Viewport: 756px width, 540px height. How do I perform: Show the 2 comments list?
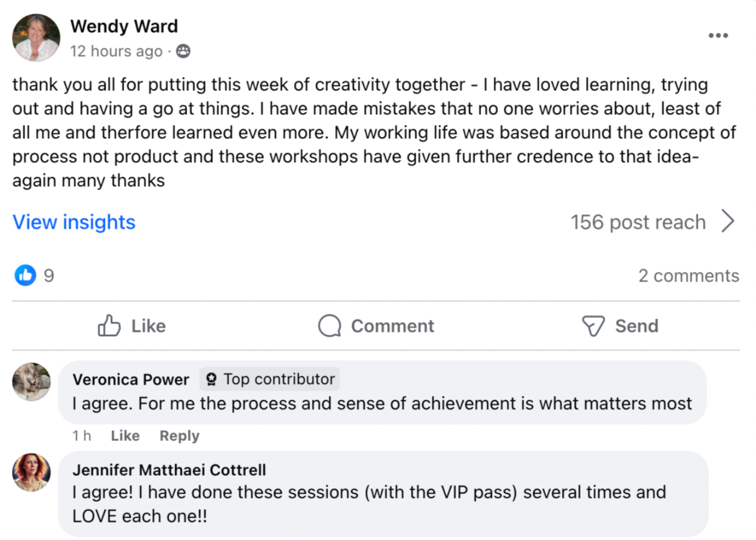coord(689,276)
